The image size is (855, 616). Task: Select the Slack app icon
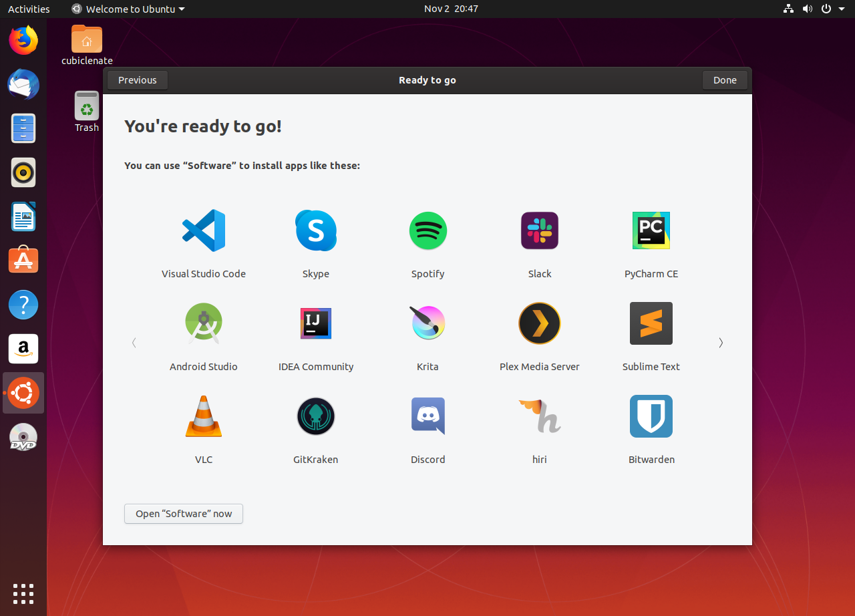[x=539, y=230]
